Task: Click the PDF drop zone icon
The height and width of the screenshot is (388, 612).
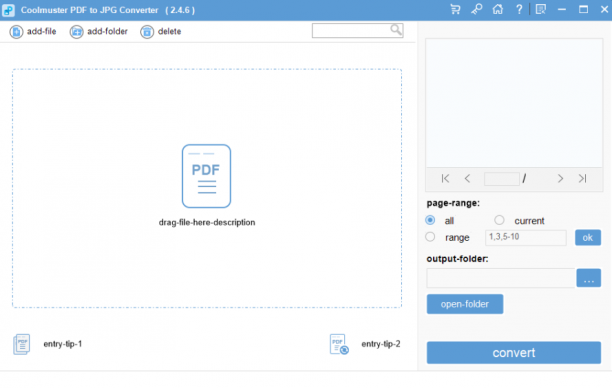Action: 206,176
